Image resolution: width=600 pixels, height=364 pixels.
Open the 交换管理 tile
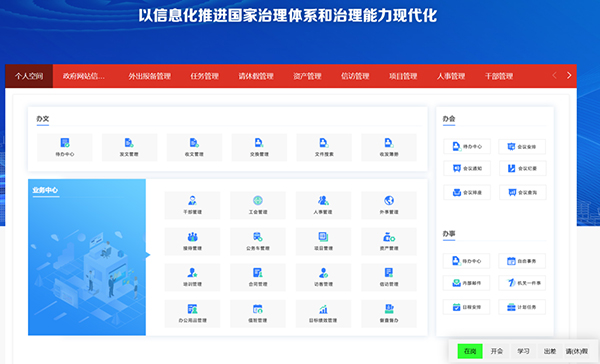(259, 147)
